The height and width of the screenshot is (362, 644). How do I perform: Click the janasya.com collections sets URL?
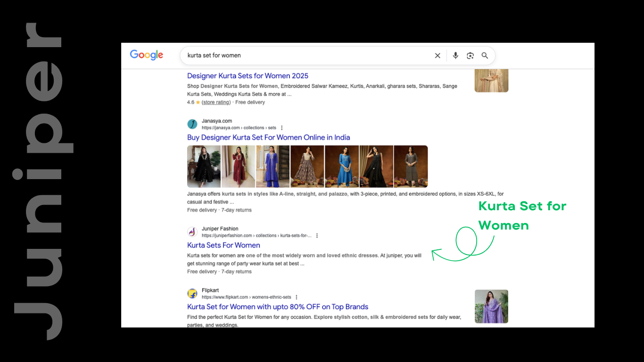239,128
